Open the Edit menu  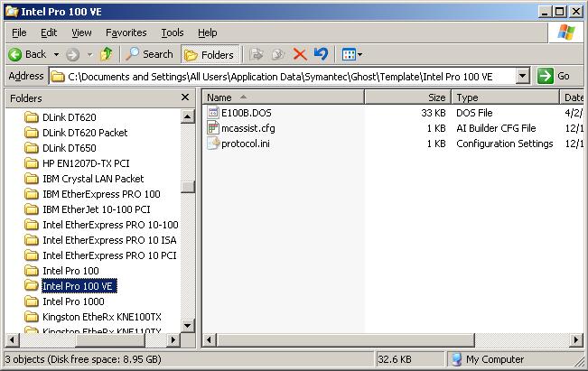tap(49, 32)
